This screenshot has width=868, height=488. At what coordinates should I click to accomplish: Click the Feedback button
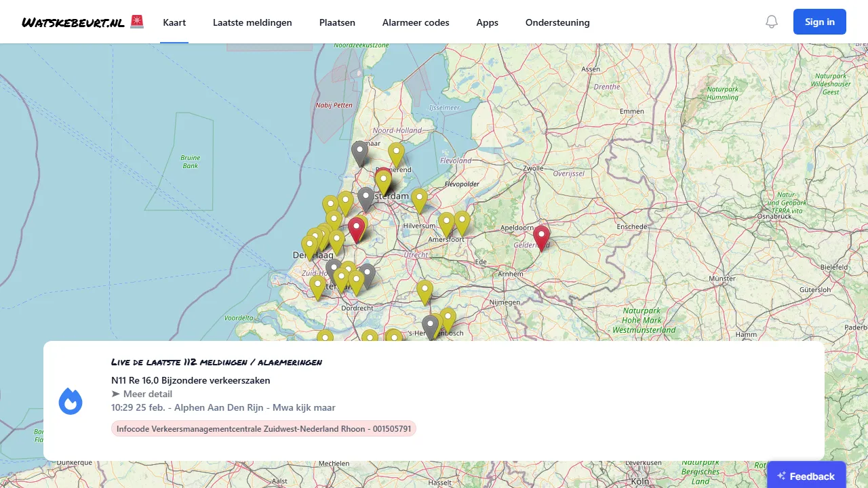pos(806,476)
